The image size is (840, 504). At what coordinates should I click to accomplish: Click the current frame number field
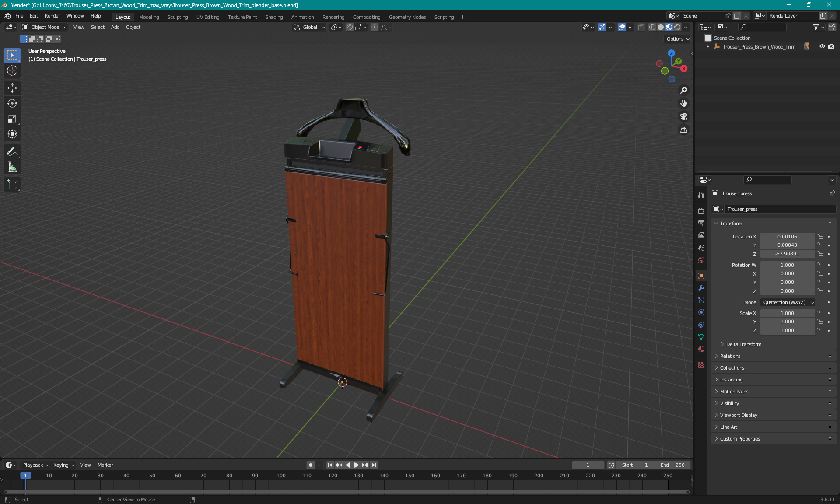588,465
